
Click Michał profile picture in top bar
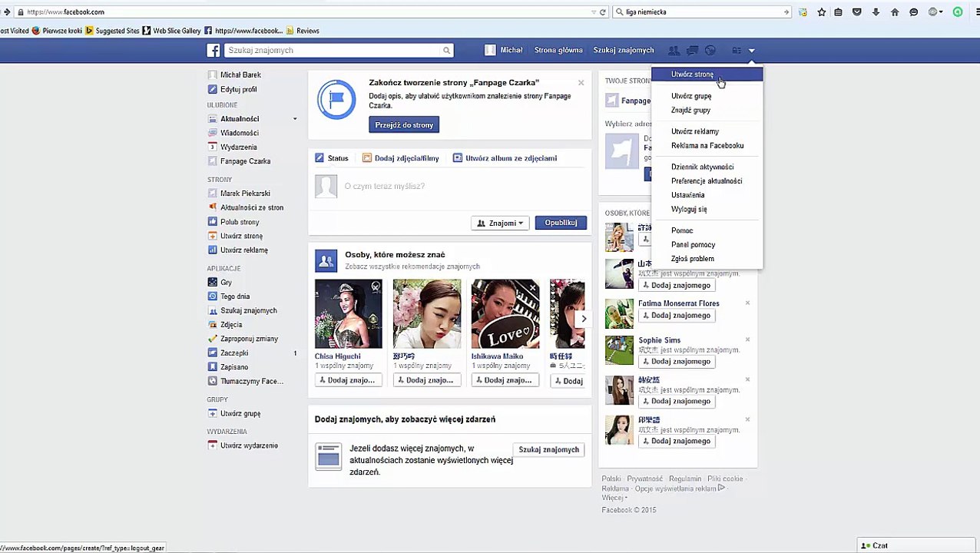point(490,51)
